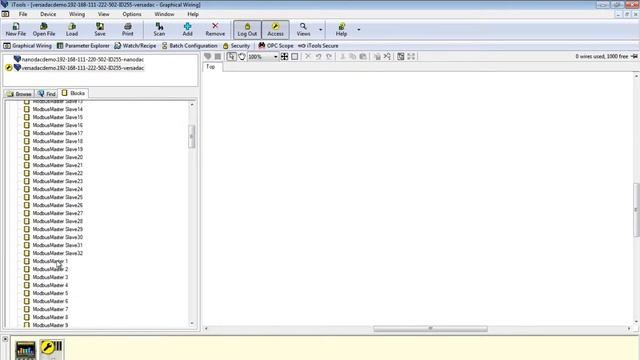Image resolution: width=640 pixels, height=360 pixels.
Task: Switch to the Find tab
Action: (47, 94)
